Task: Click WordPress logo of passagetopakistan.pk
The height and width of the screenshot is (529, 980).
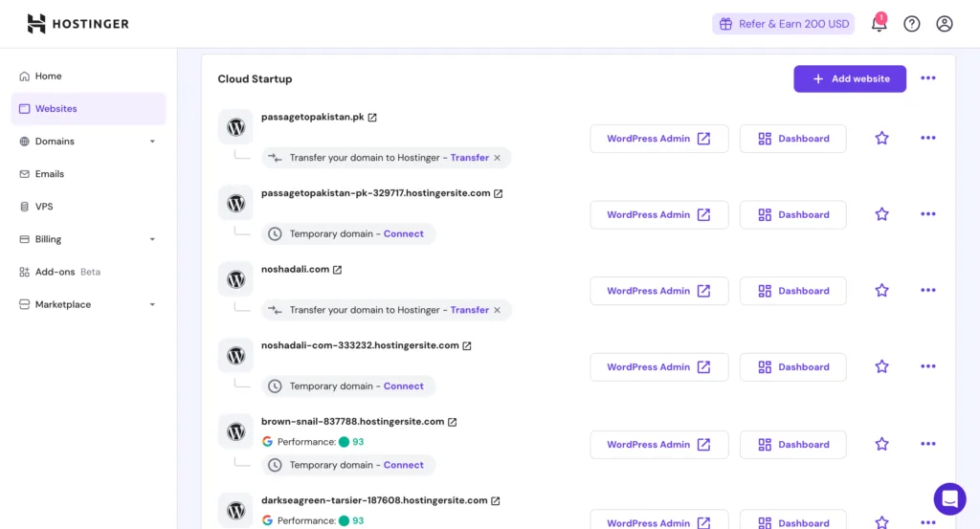Action: click(235, 127)
